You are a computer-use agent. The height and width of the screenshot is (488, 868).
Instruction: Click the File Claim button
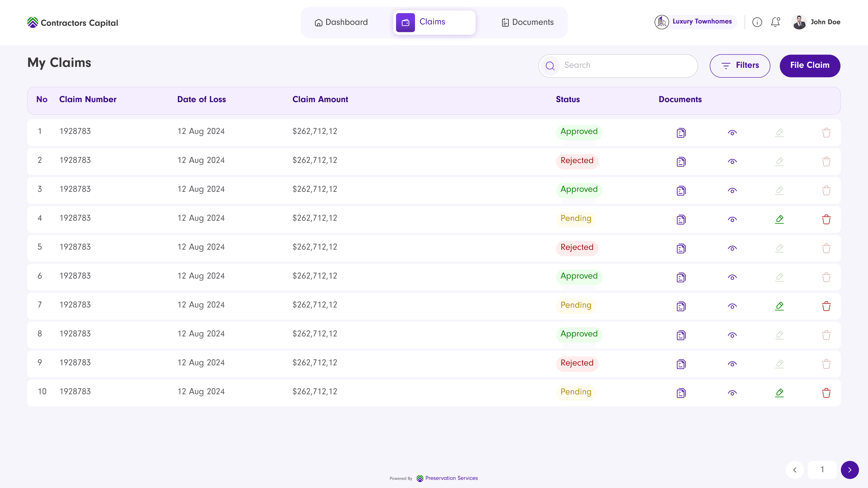[x=810, y=66]
